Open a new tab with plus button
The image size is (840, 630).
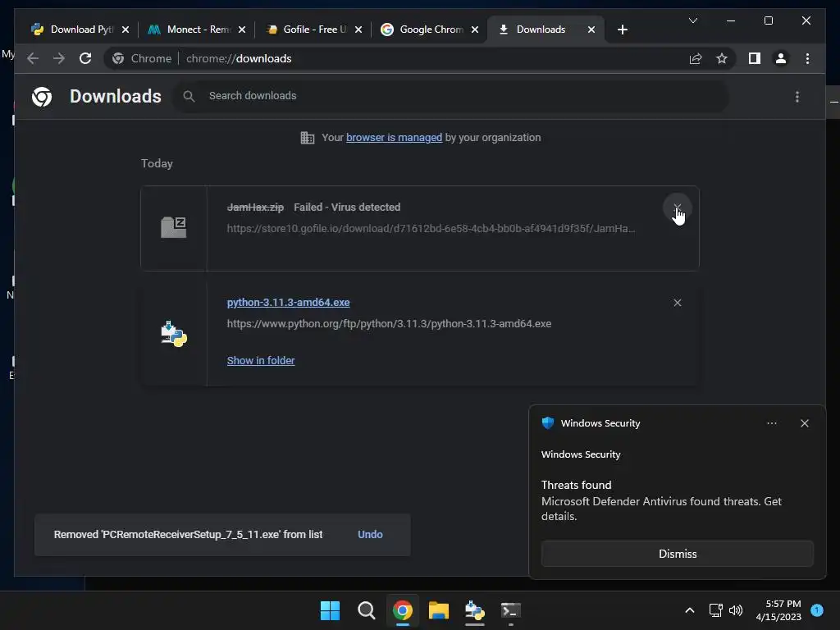622,30
